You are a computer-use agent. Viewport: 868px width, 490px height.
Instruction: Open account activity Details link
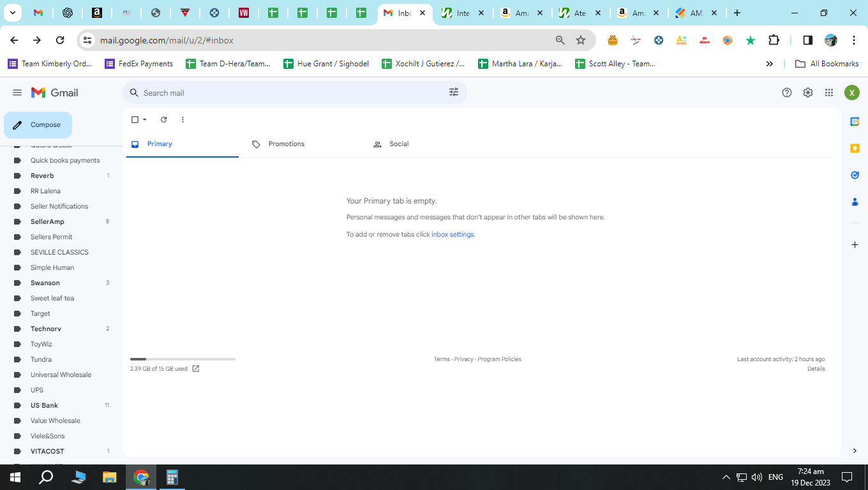[816, 369]
